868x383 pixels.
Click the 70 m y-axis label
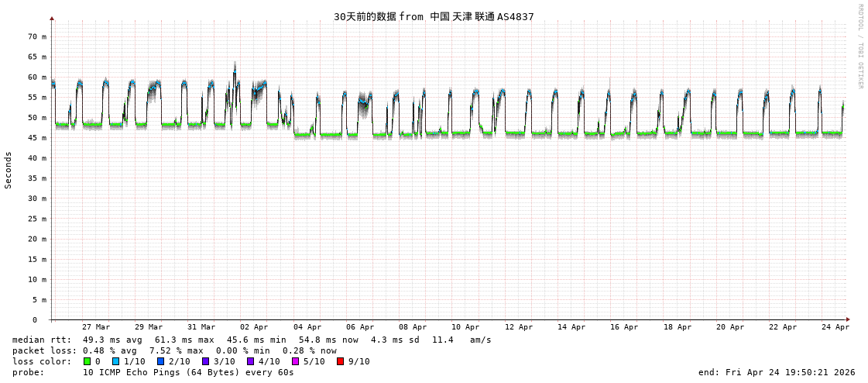pos(37,36)
